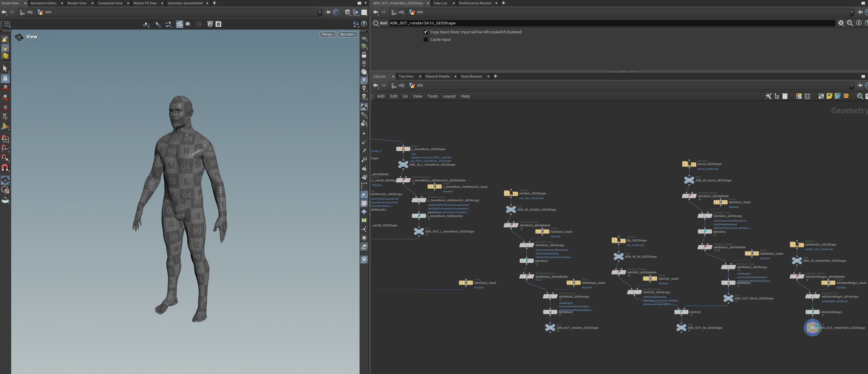The image size is (868, 374).
Task: Select the magnet snapping tool
Action: (5, 168)
